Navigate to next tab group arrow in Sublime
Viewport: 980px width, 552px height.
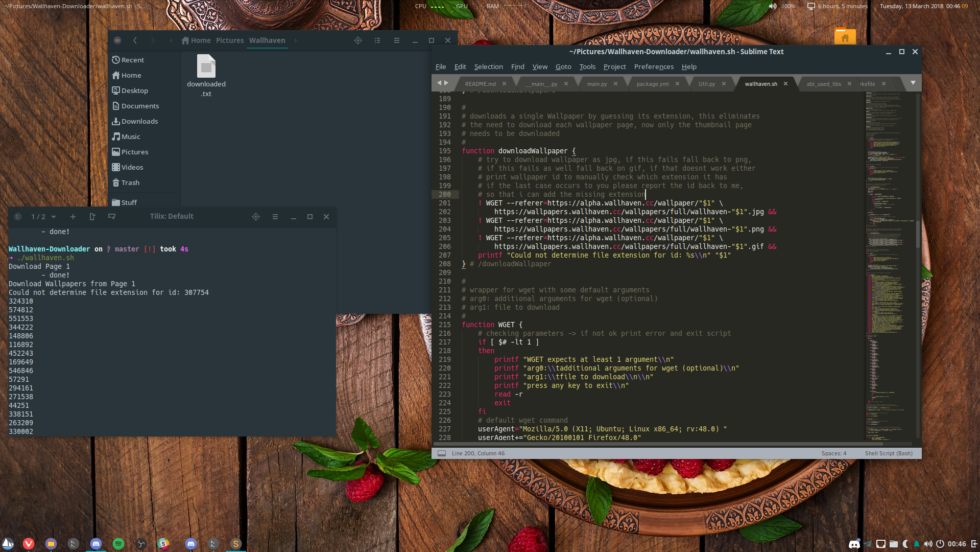click(x=446, y=83)
